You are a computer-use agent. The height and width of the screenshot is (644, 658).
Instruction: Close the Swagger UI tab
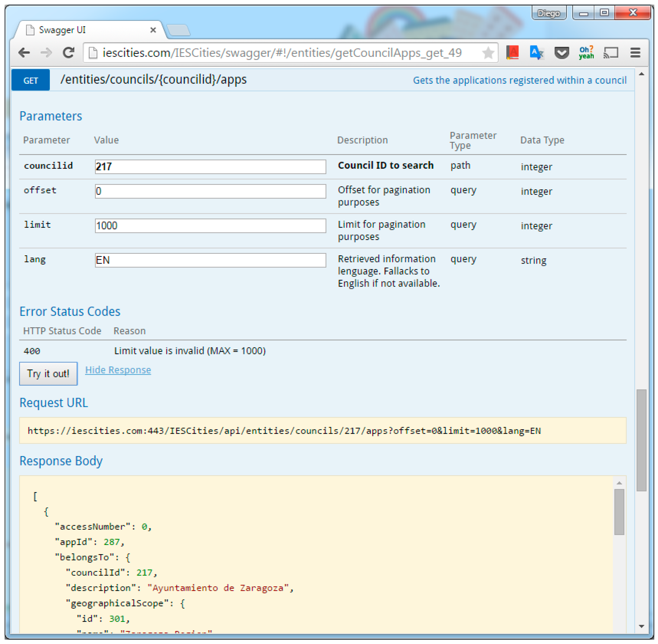[x=153, y=30]
